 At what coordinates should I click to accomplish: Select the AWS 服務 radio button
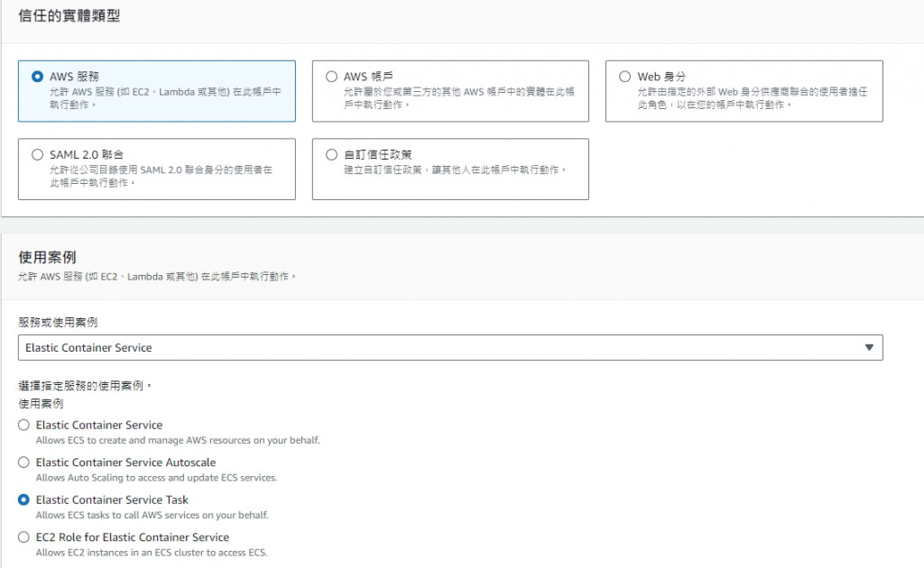[37, 77]
